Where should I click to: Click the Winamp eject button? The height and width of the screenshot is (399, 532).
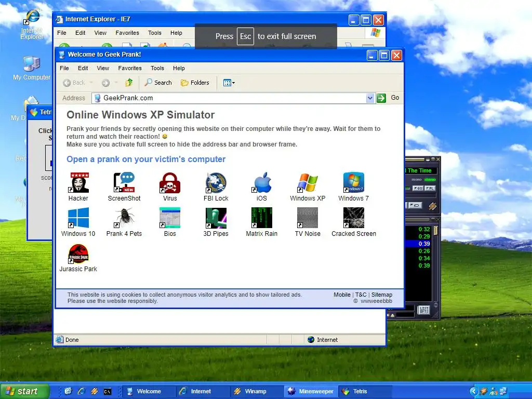click(393, 315)
